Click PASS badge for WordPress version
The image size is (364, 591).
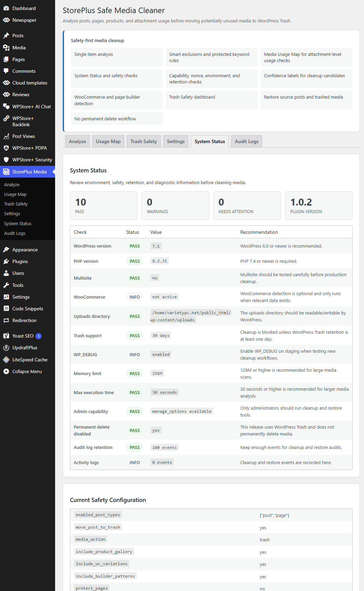coord(135,246)
